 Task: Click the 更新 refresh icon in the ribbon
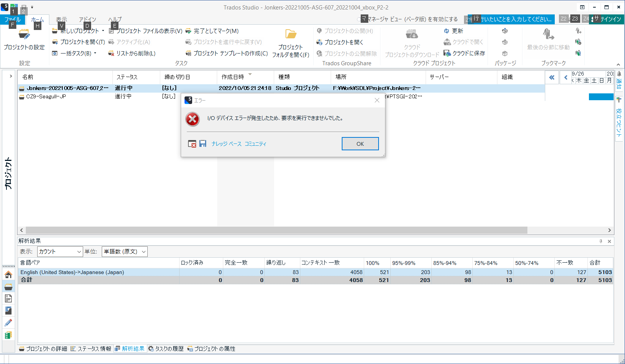click(447, 31)
